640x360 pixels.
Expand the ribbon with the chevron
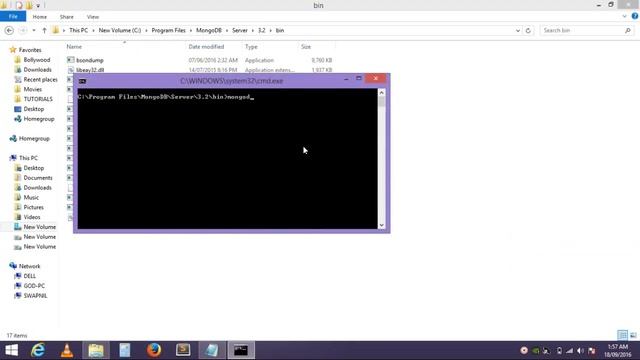(624, 16)
